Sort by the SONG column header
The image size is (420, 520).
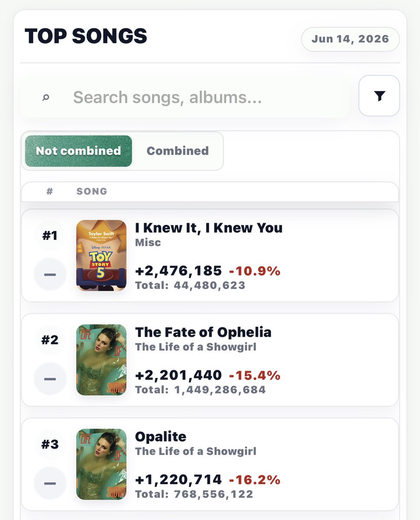[92, 192]
